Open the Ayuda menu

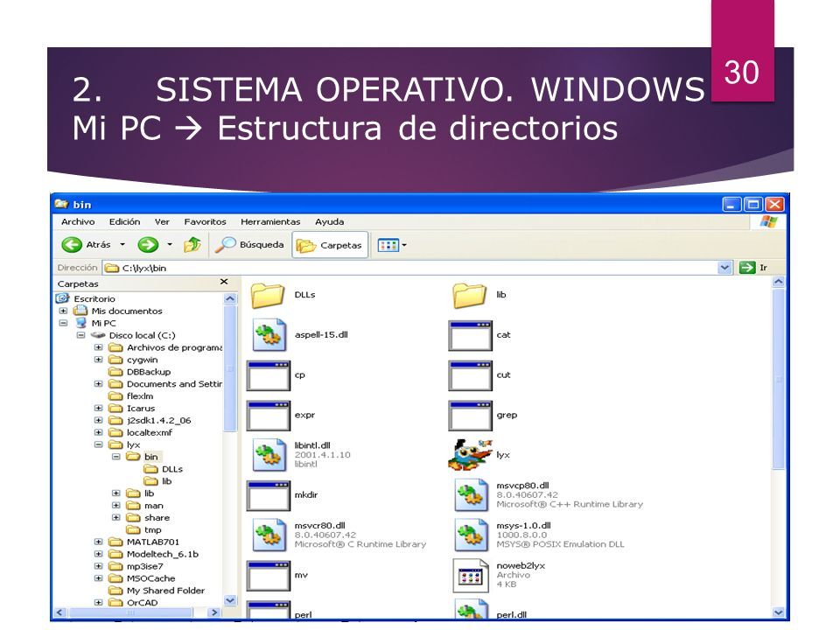(329, 221)
